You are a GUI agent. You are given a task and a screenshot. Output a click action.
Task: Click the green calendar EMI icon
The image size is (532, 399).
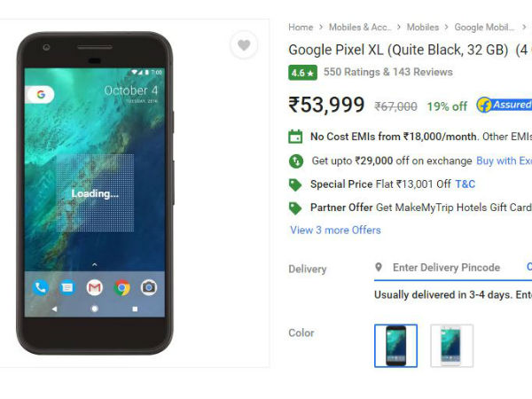[295, 137]
